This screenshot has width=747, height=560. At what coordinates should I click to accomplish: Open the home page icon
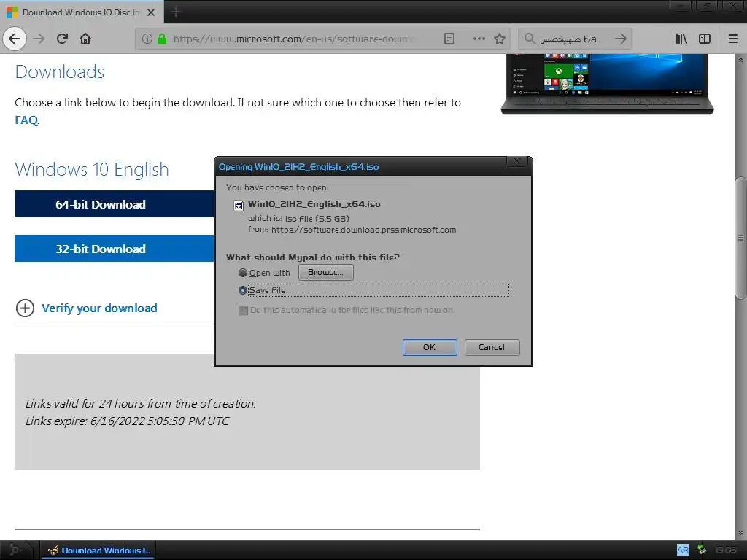(x=85, y=39)
